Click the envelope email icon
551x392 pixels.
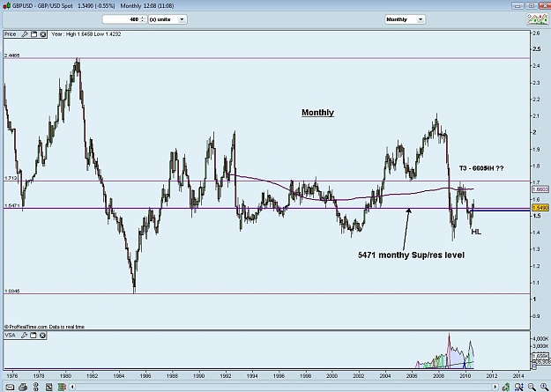click(10, 387)
